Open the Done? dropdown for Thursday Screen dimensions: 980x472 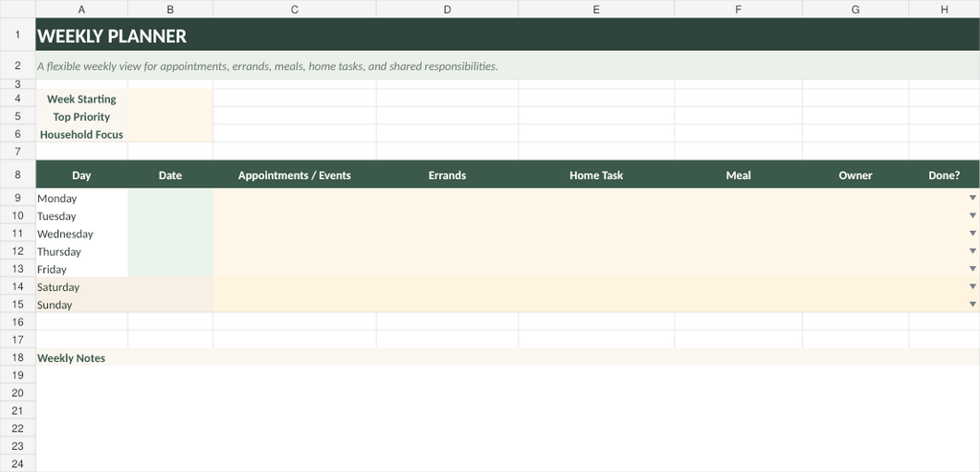pyautogui.click(x=972, y=251)
